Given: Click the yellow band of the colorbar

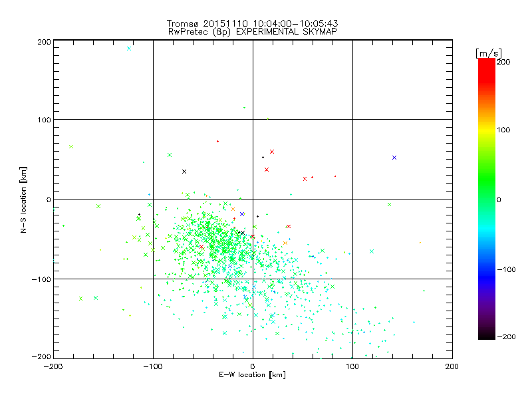Looking at the screenshot, I should [x=487, y=130].
